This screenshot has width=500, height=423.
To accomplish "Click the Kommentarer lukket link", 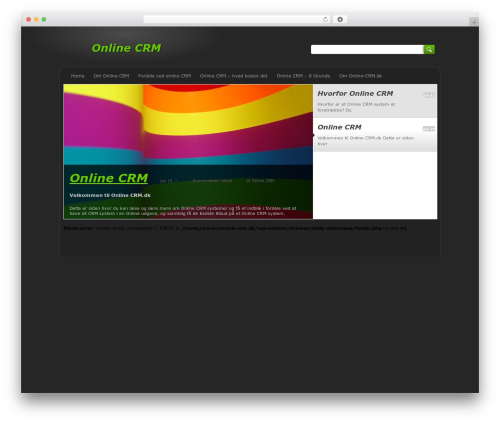I will (x=212, y=181).
